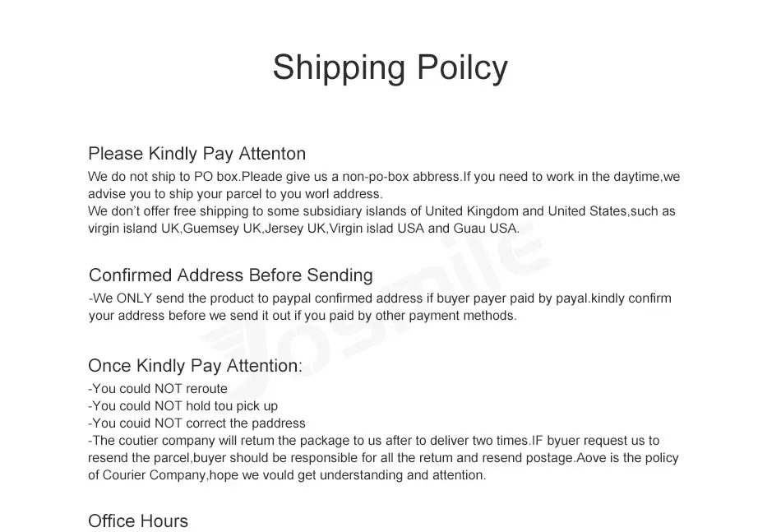This screenshot has height=532, width=781.
Task: Click the line your address before we send
Action: coord(303,316)
